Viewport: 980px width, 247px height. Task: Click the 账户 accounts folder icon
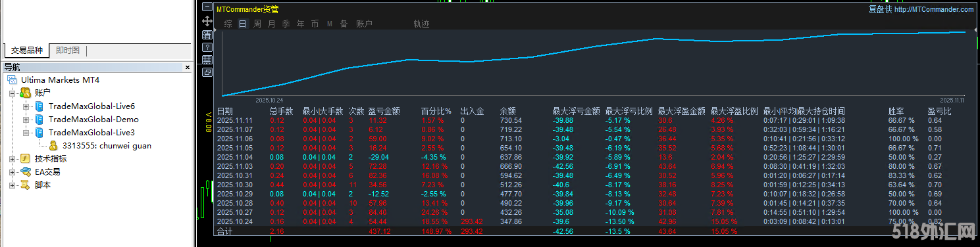click(x=26, y=93)
